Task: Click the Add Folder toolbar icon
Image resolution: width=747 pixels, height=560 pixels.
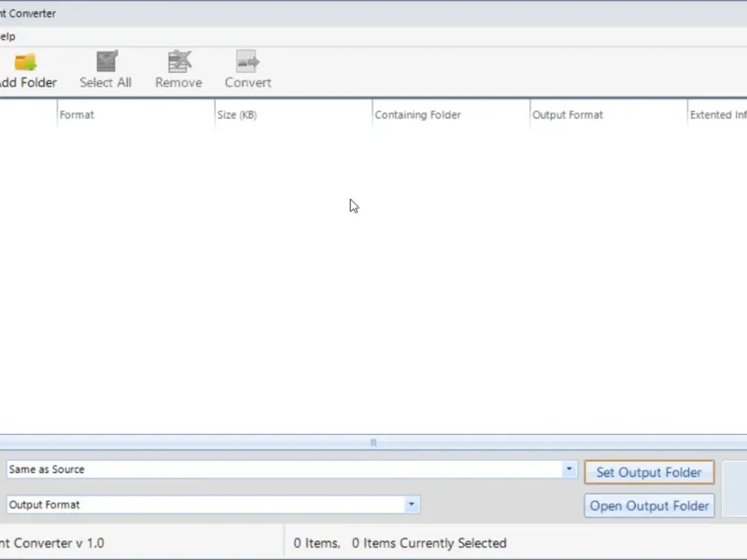Action: tap(26, 62)
